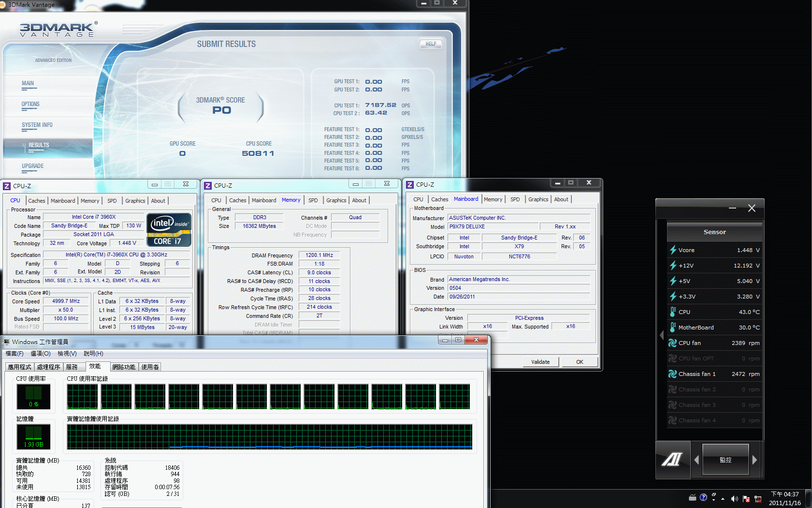Click the Z icon of the CPU-Z window showing Mainboard
The height and width of the screenshot is (508, 812).
click(410, 185)
